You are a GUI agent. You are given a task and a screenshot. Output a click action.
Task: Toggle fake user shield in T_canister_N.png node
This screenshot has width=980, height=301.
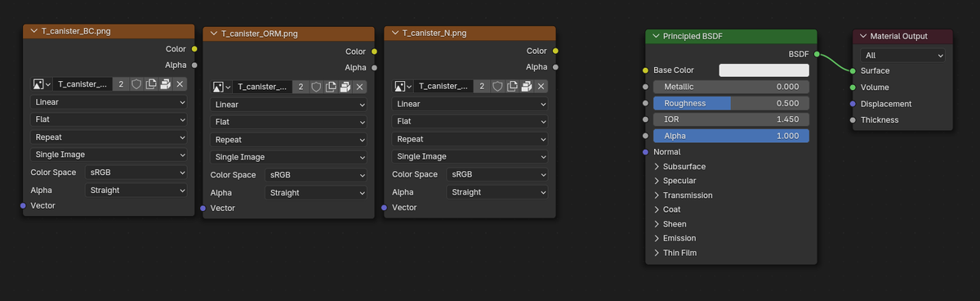tap(497, 87)
